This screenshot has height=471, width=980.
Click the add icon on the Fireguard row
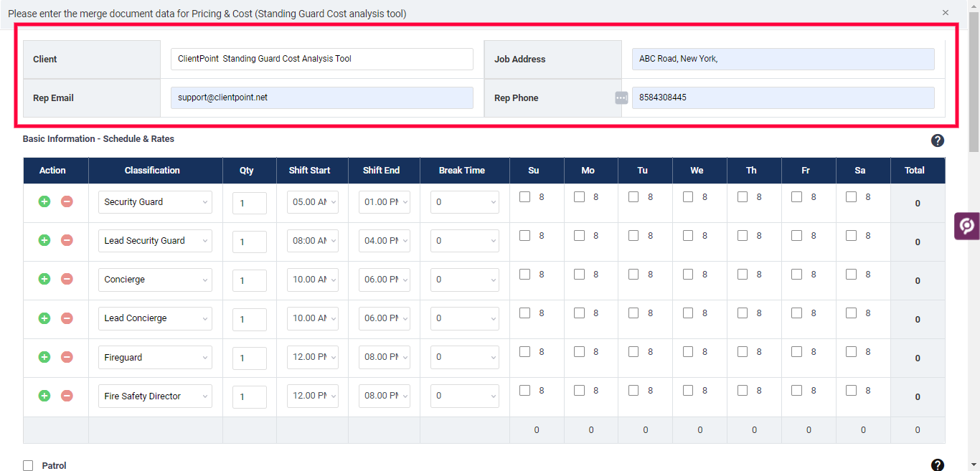point(44,357)
